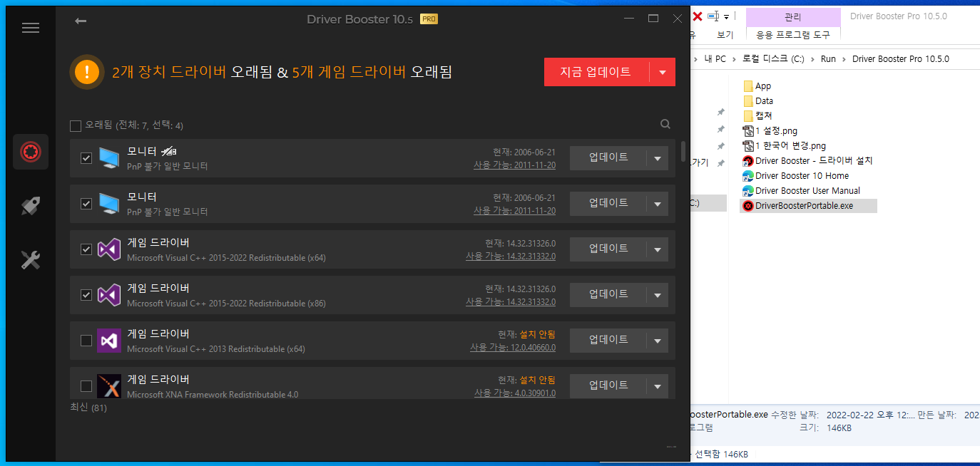Click the XNA Framework icon
Screen dimensions: 980x466
tap(109, 385)
